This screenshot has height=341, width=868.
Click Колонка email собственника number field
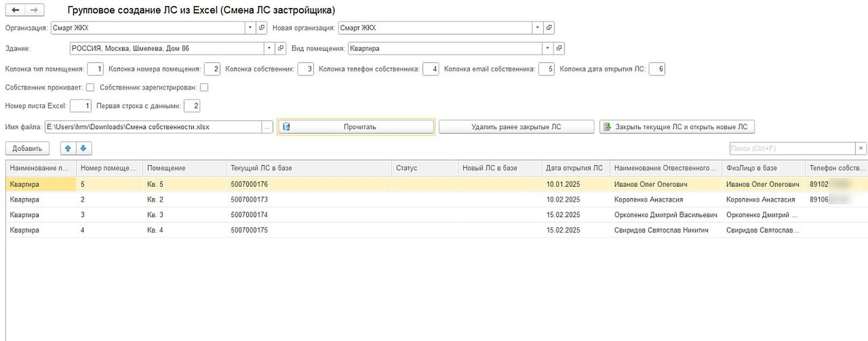(x=546, y=69)
